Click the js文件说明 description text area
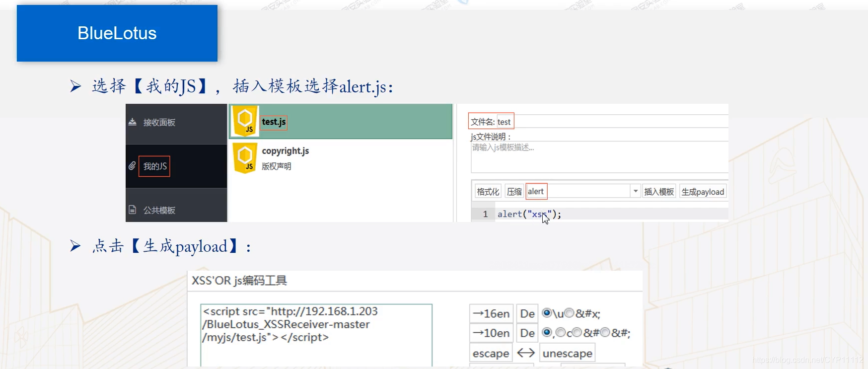The width and height of the screenshot is (868, 369). (x=599, y=157)
